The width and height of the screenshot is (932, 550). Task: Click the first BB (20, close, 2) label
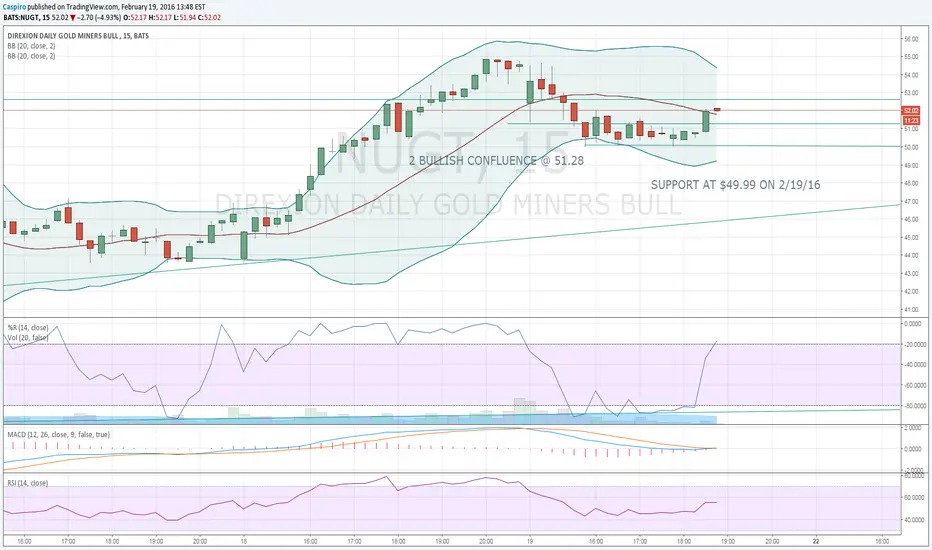pos(32,46)
